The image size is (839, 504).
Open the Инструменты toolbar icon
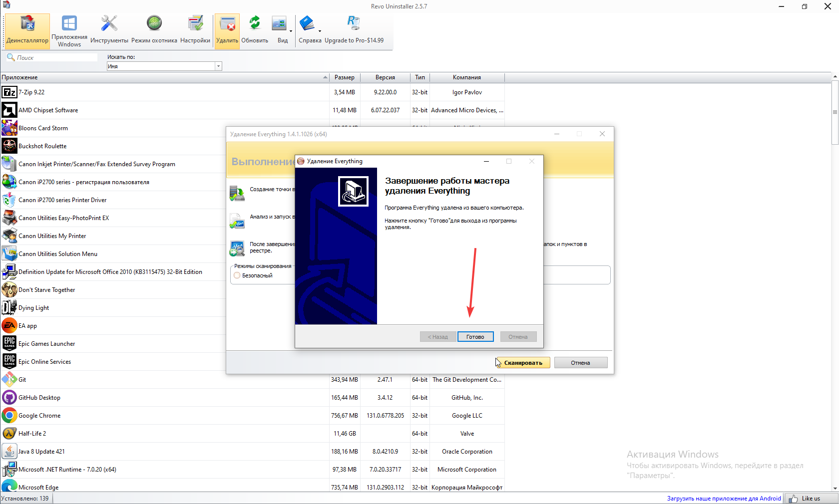(x=109, y=31)
